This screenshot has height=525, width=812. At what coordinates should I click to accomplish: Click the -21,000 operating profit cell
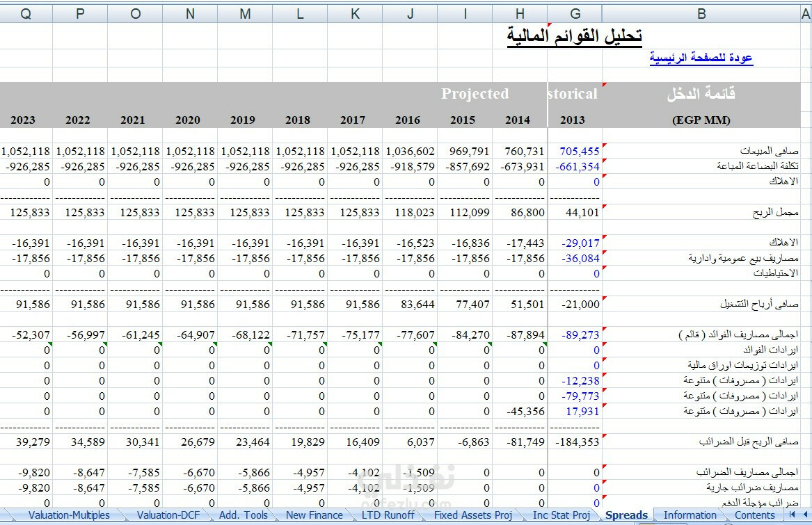[575, 305]
